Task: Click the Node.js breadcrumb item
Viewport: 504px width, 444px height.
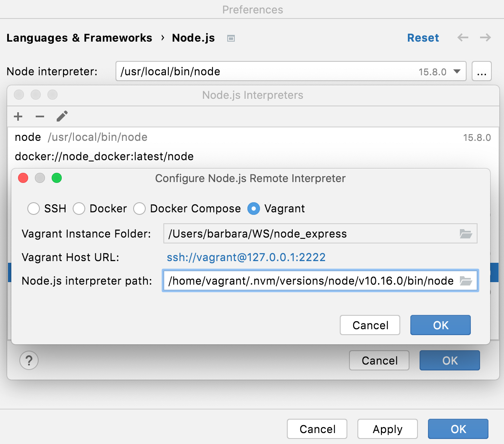Action: tap(193, 38)
